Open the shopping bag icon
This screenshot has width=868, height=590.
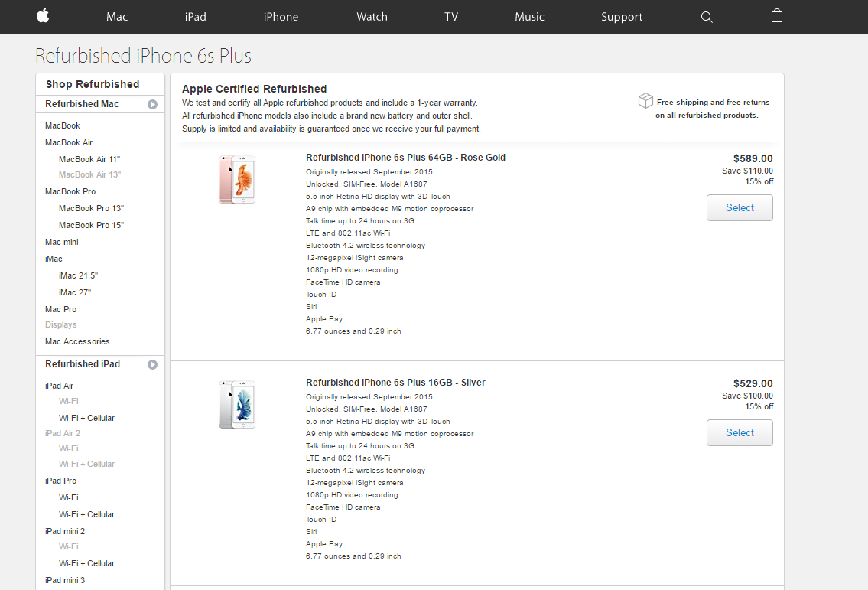point(777,15)
